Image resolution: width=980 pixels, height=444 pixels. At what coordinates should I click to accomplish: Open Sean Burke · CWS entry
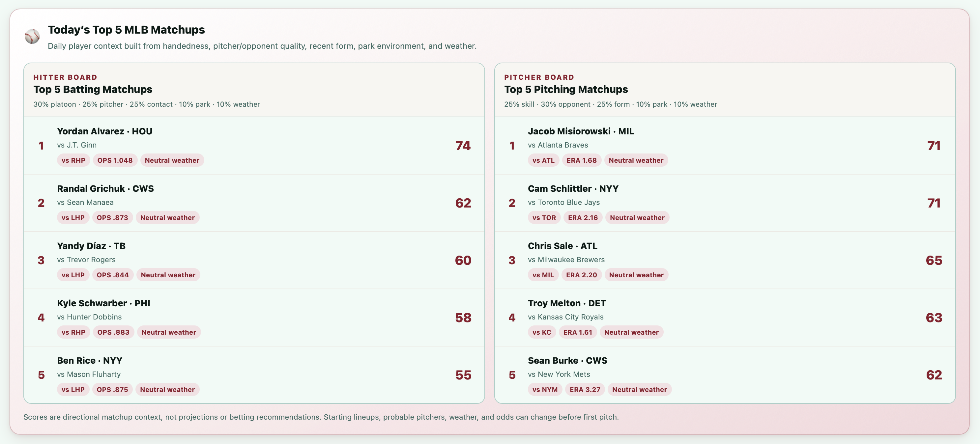click(x=725, y=375)
